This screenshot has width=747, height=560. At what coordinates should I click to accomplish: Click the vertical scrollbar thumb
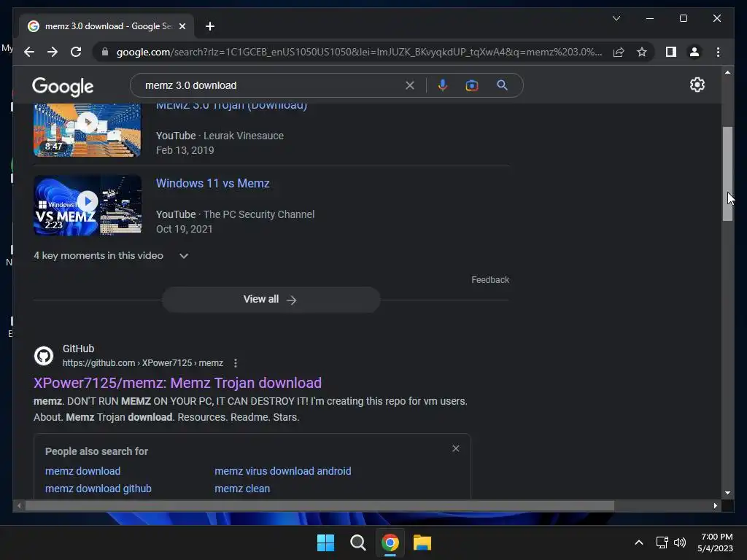coord(727,174)
